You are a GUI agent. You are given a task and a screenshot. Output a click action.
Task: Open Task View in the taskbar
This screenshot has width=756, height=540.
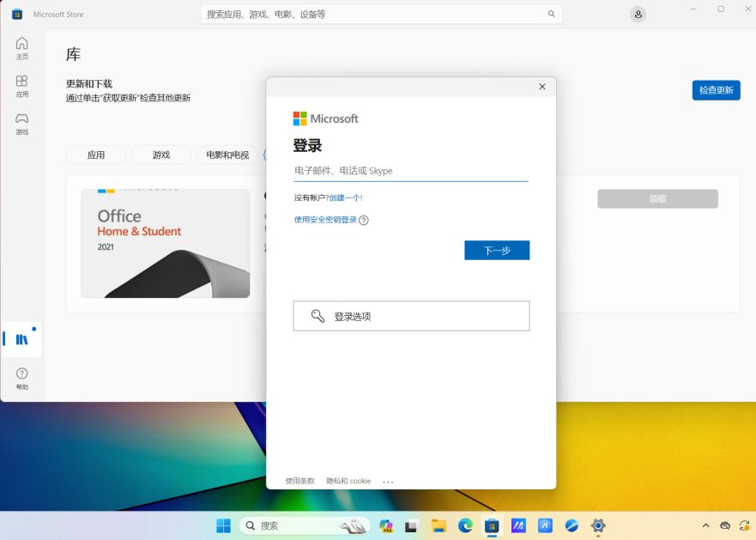(412, 525)
